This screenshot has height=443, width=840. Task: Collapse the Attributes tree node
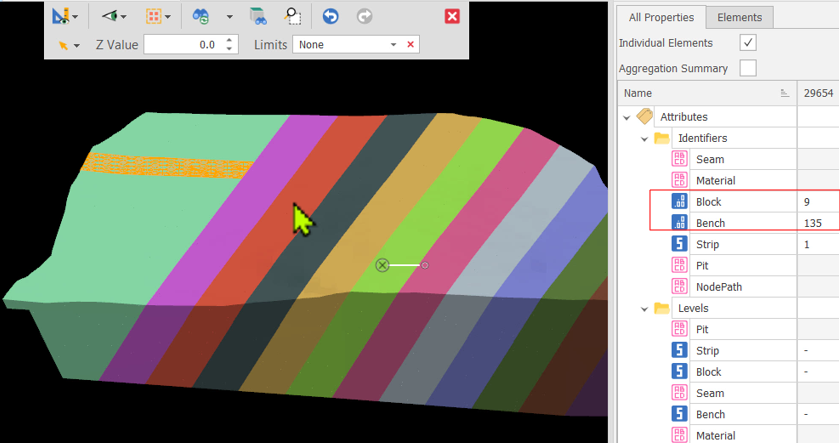[x=628, y=117]
